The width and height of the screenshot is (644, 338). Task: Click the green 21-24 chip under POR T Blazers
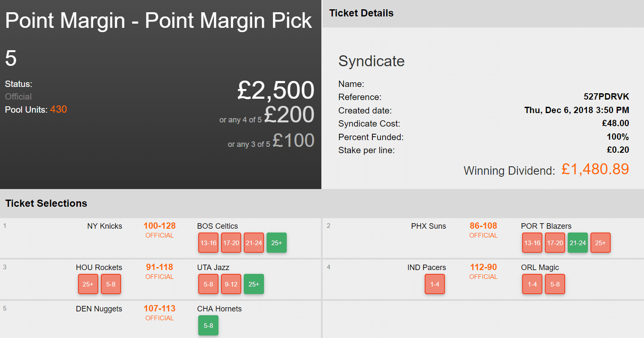(x=578, y=243)
